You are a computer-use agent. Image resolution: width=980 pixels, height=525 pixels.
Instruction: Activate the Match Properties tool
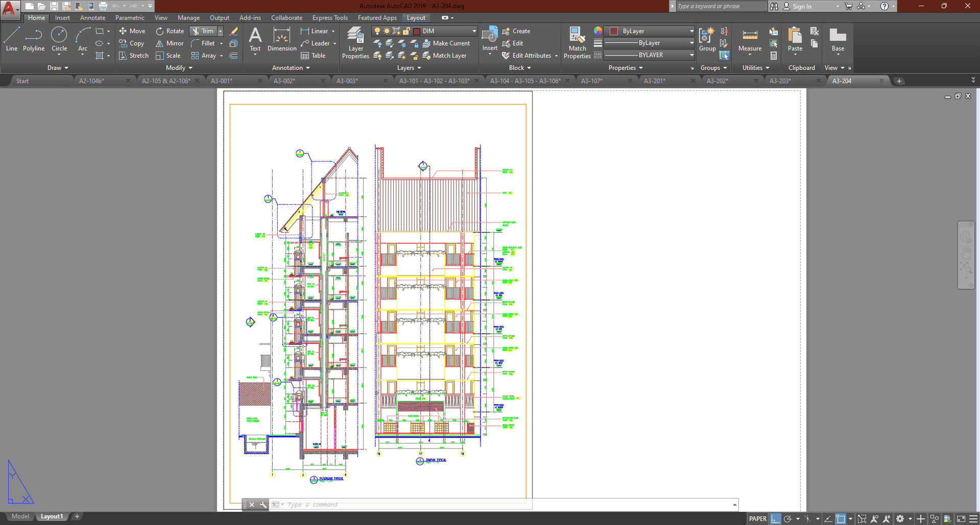[577, 43]
